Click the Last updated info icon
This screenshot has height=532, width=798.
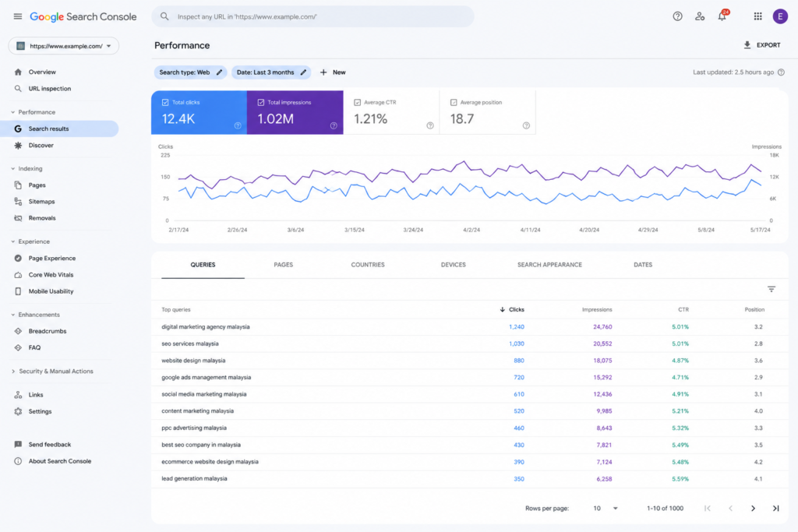tap(781, 72)
